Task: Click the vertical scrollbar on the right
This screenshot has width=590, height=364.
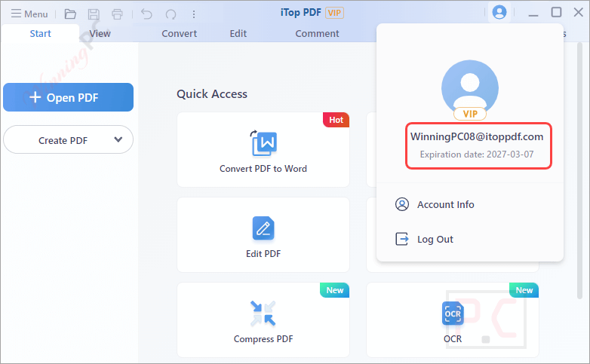Action: coord(580,171)
